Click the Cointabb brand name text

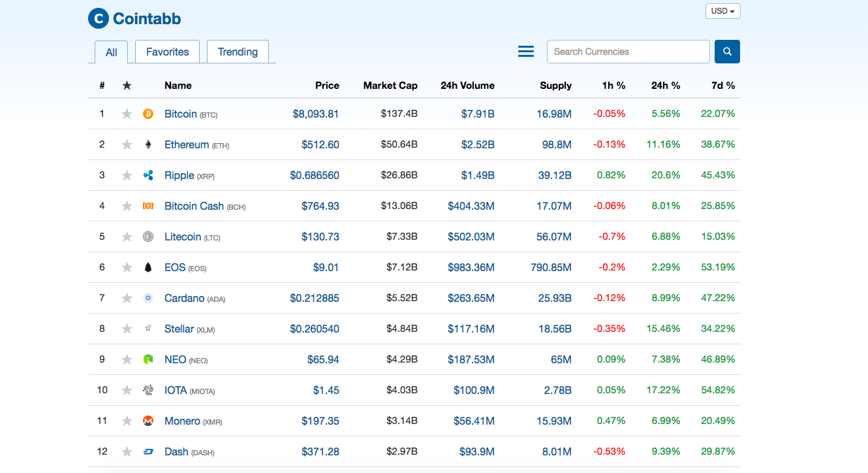[147, 18]
